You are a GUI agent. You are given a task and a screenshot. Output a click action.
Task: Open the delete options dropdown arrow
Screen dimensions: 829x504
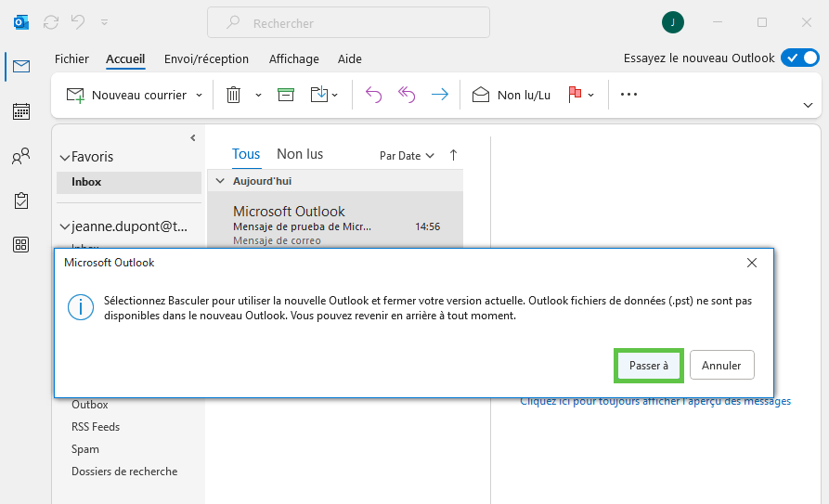258,96
